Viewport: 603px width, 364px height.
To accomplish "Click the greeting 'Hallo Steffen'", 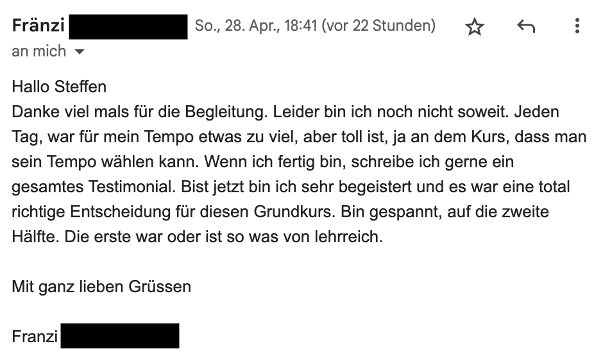I will [x=59, y=87].
